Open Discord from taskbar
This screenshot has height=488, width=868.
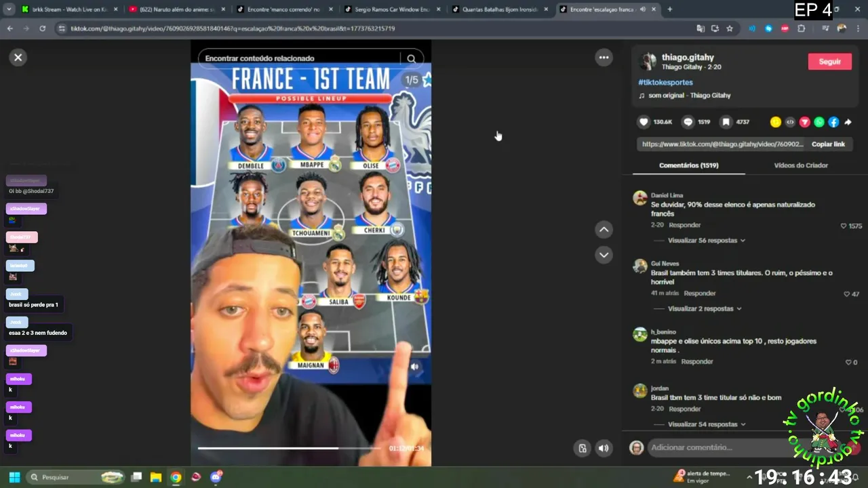coord(217,477)
